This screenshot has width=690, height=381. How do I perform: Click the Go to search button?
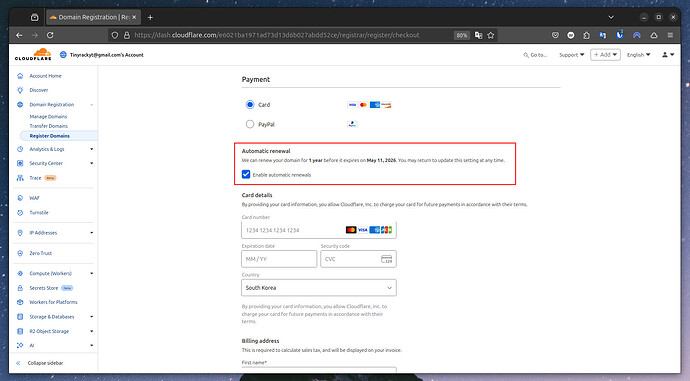[x=535, y=55]
